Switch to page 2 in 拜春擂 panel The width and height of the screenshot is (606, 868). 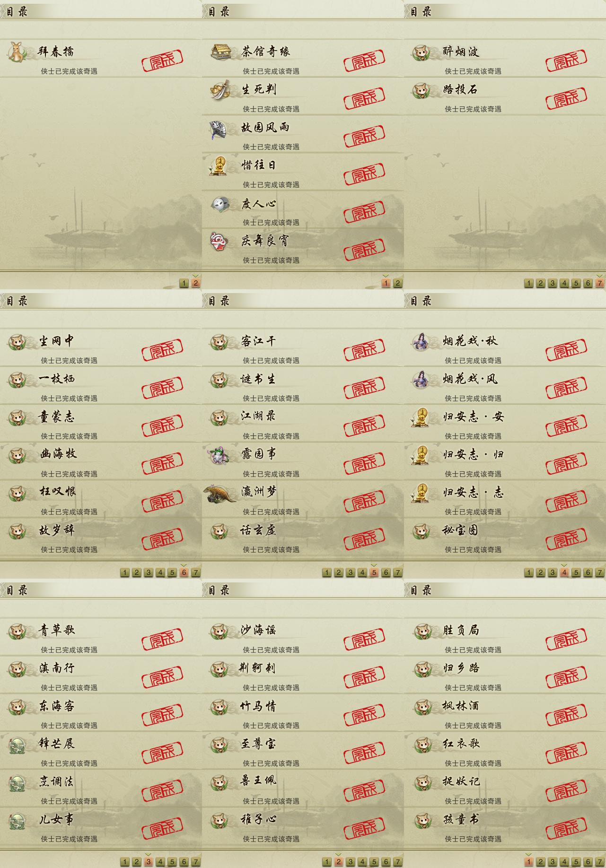(196, 283)
